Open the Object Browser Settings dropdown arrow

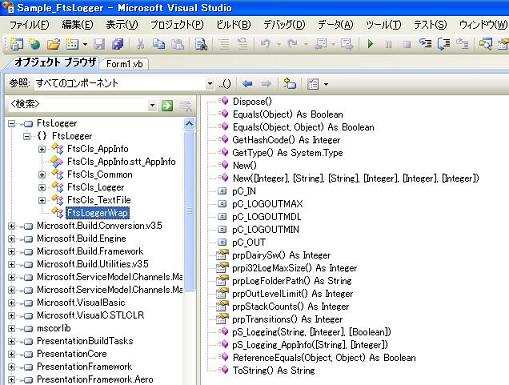[326, 84]
